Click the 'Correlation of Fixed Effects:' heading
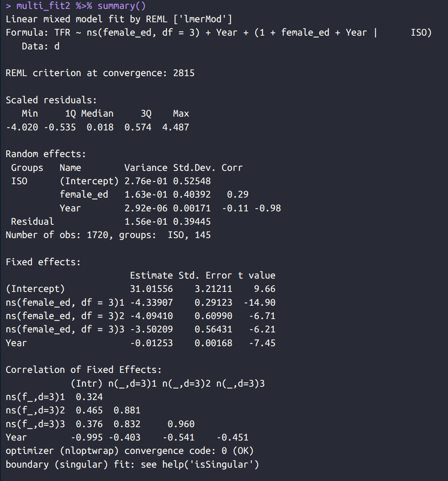Viewport: 448px width, 481px height. point(84,370)
